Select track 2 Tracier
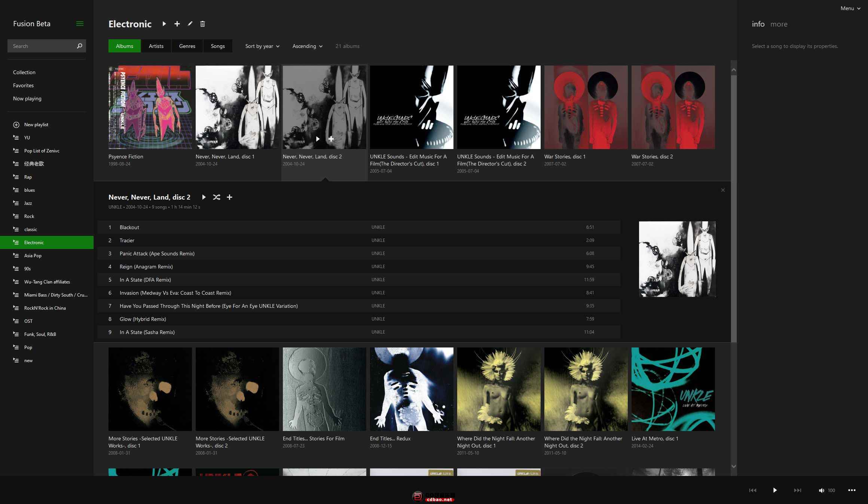This screenshot has height=504, width=868. coord(359,240)
